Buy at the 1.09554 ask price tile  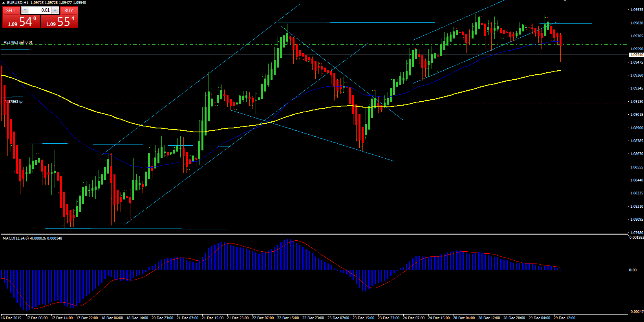tap(59, 22)
